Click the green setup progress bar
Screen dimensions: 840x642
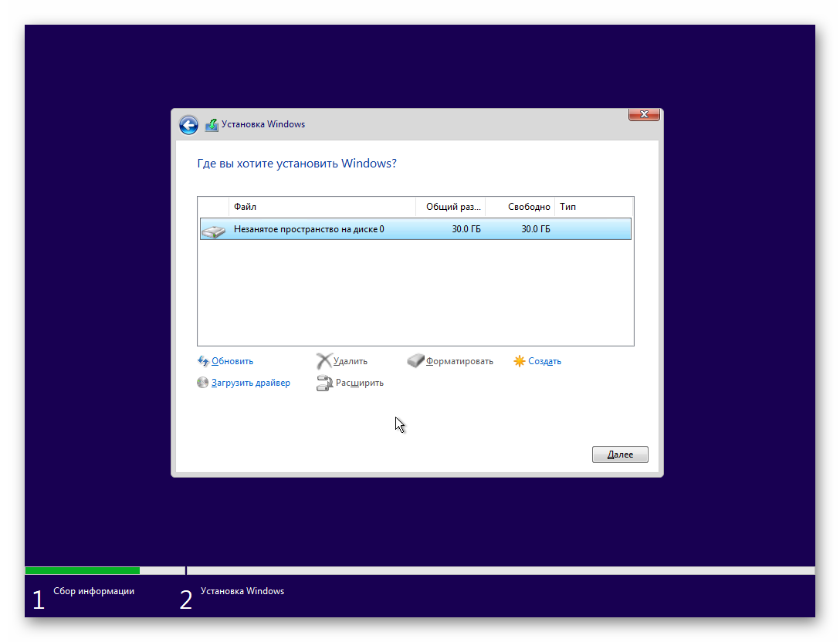tap(83, 571)
